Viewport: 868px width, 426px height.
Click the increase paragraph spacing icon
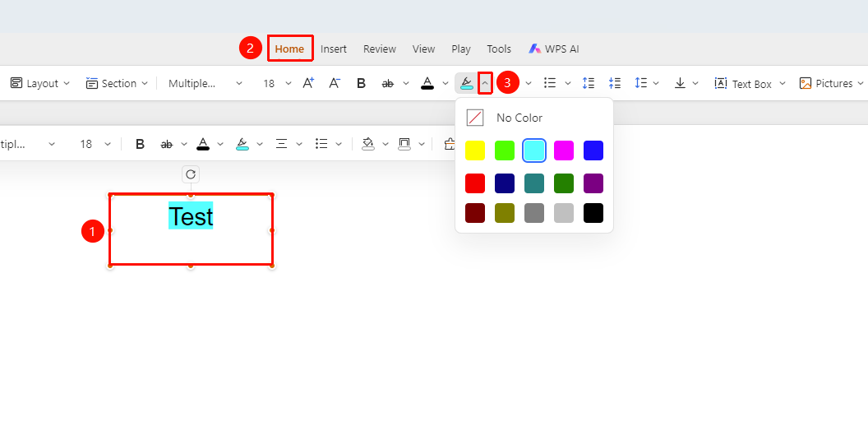click(588, 83)
